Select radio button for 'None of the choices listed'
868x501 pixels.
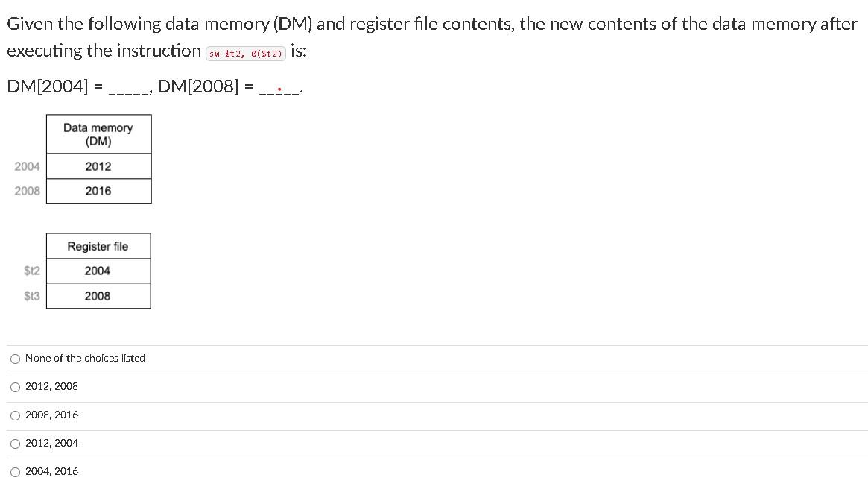point(15,359)
